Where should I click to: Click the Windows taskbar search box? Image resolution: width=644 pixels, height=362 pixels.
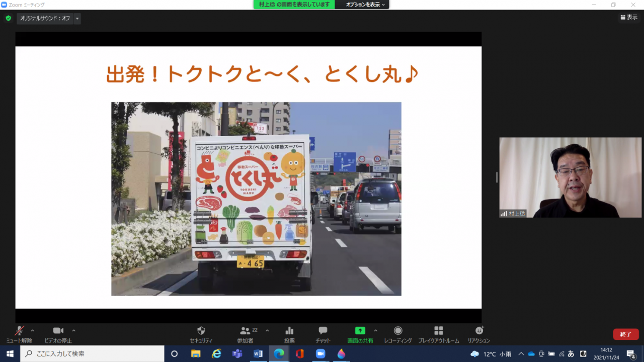(x=93, y=353)
